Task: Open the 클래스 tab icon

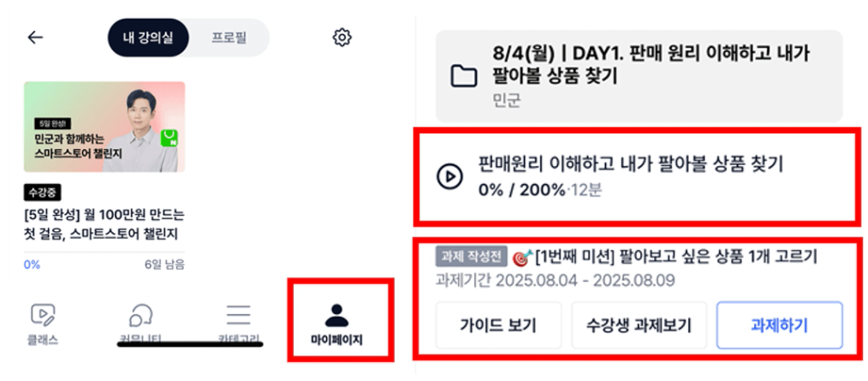Action: (x=43, y=315)
